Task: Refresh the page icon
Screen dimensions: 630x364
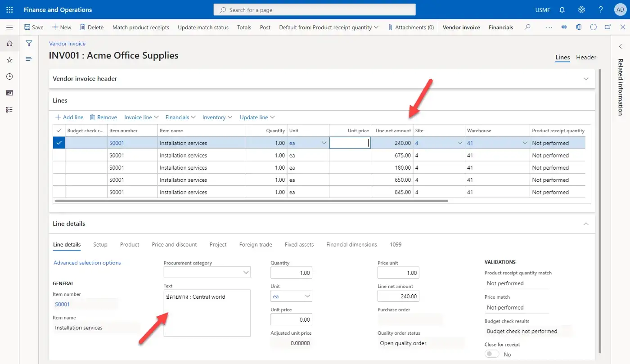Action: (593, 27)
